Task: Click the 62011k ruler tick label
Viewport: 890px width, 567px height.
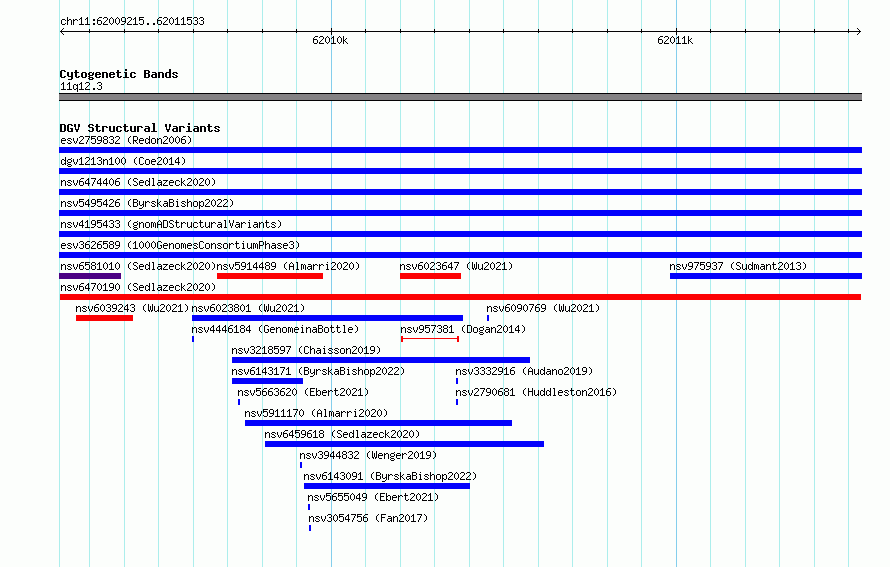Action: 675,40
